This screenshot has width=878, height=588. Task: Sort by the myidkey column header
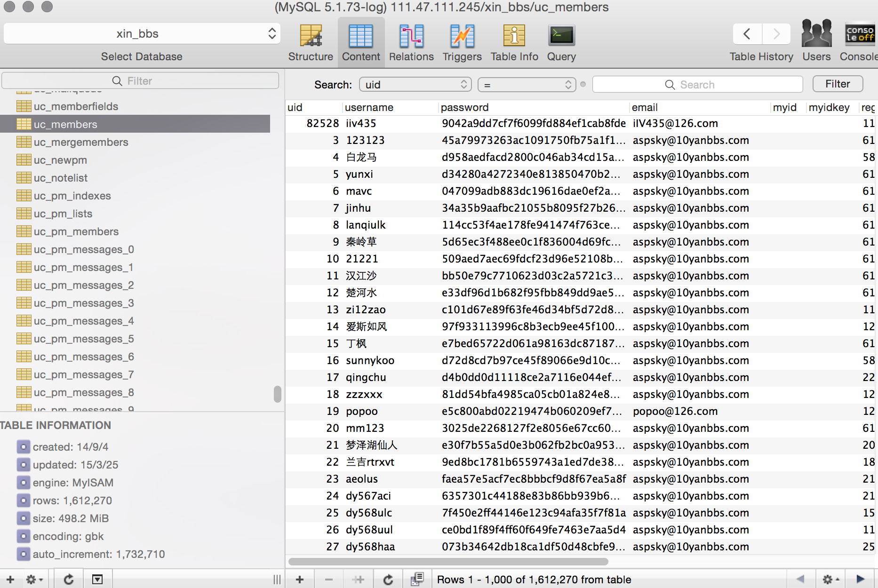tap(832, 107)
